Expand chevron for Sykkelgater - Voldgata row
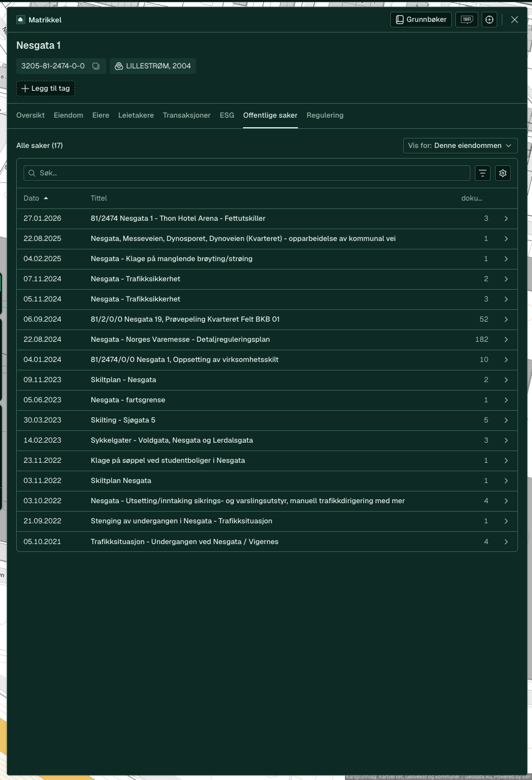The width and height of the screenshot is (532, 780). (506, 440)
